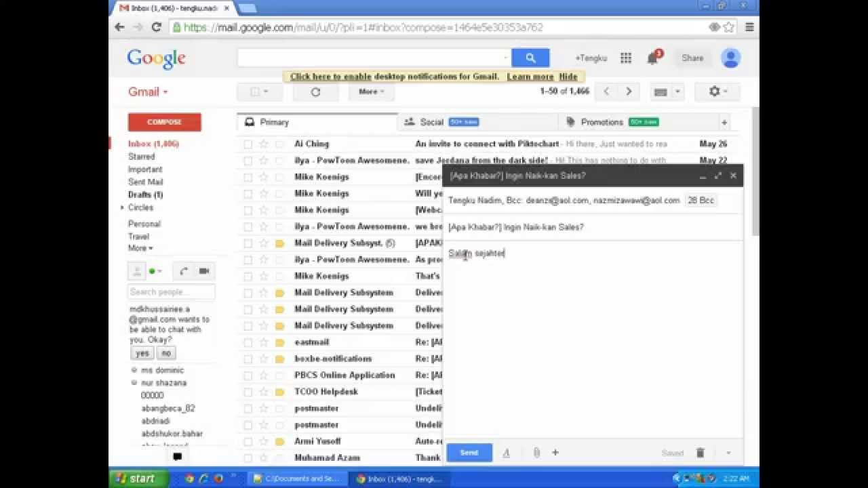Screen dimensions: 868x488
Task: Open the Google+ notifications bell
Action: 652,58
